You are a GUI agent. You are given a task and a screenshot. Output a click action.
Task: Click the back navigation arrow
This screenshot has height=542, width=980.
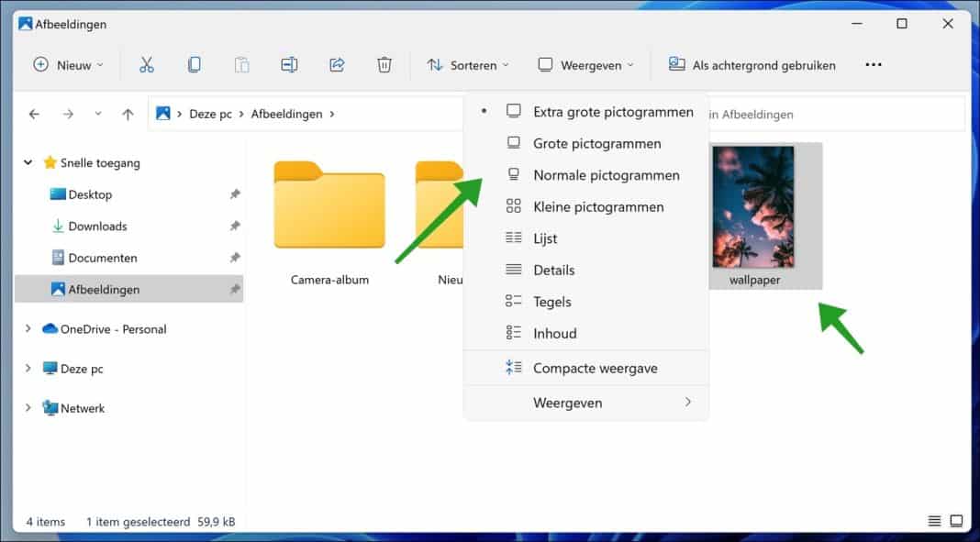pyautogui.click(x=34, y=113)
